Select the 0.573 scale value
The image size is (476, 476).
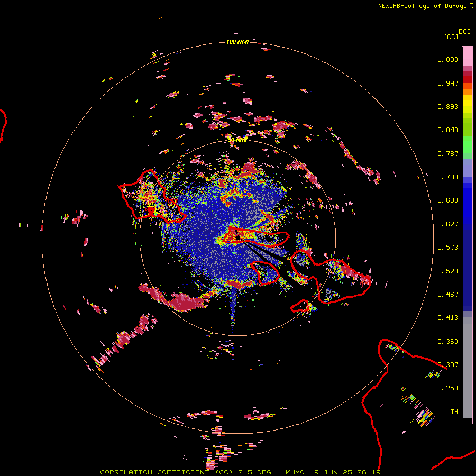448,248
